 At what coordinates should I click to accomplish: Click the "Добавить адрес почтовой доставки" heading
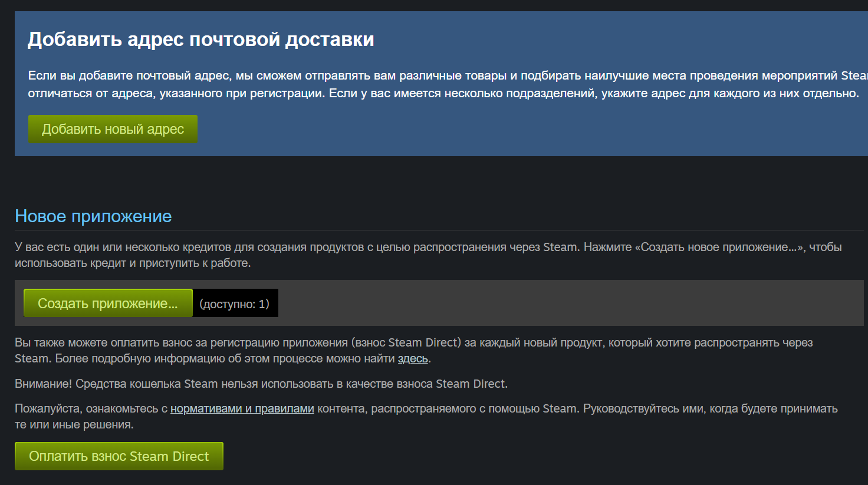tap(201, 39)
